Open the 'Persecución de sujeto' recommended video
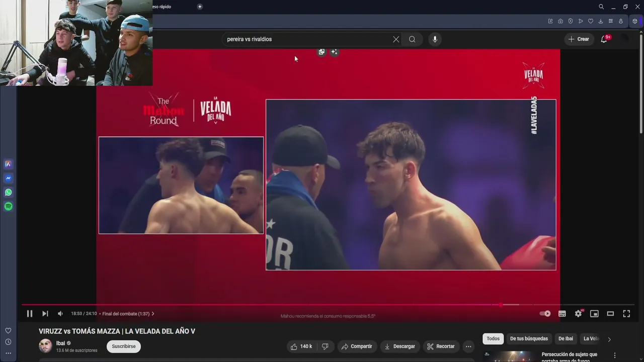The width and height of the screenshot is (644, 362). [569, 357]
